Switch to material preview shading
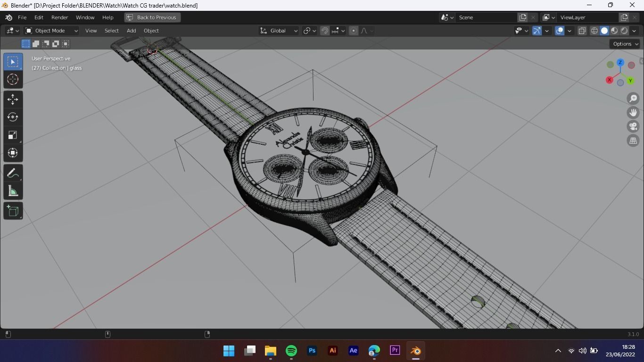 click(614, 31)
